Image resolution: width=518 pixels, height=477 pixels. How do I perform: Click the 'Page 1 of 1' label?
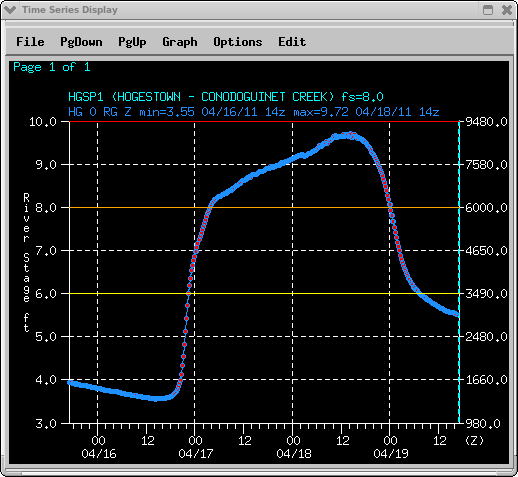(x=52, y=67)
